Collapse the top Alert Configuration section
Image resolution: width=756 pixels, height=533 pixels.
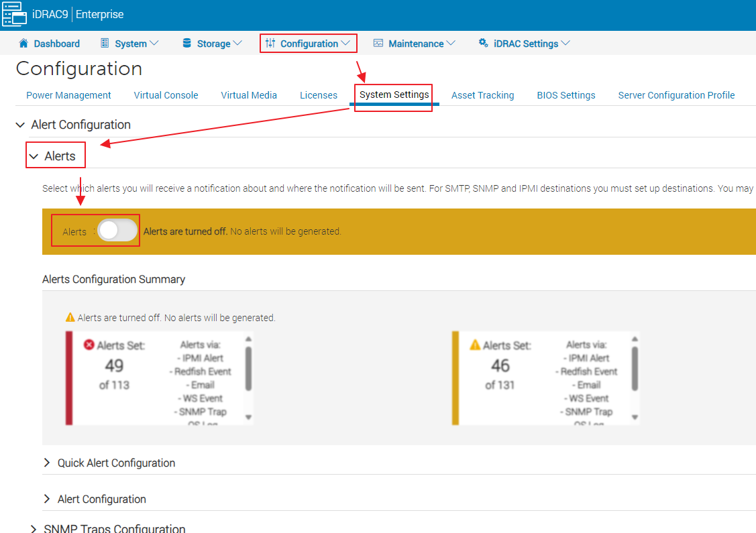coord(20,125)
